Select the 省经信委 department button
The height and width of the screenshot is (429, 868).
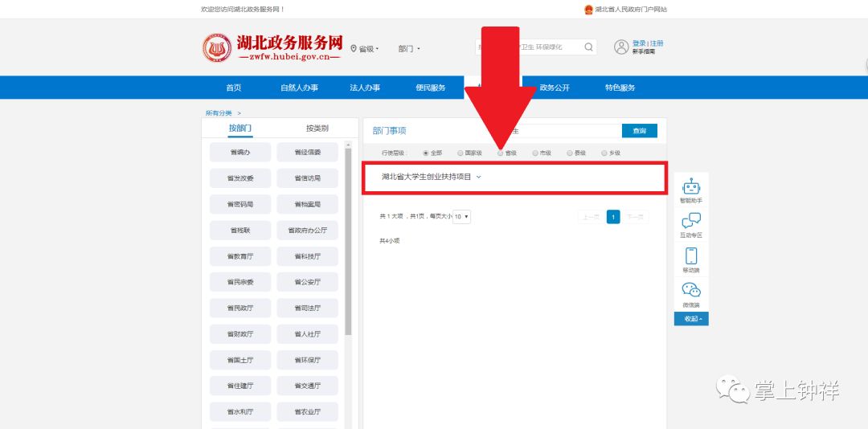point(307,152)
